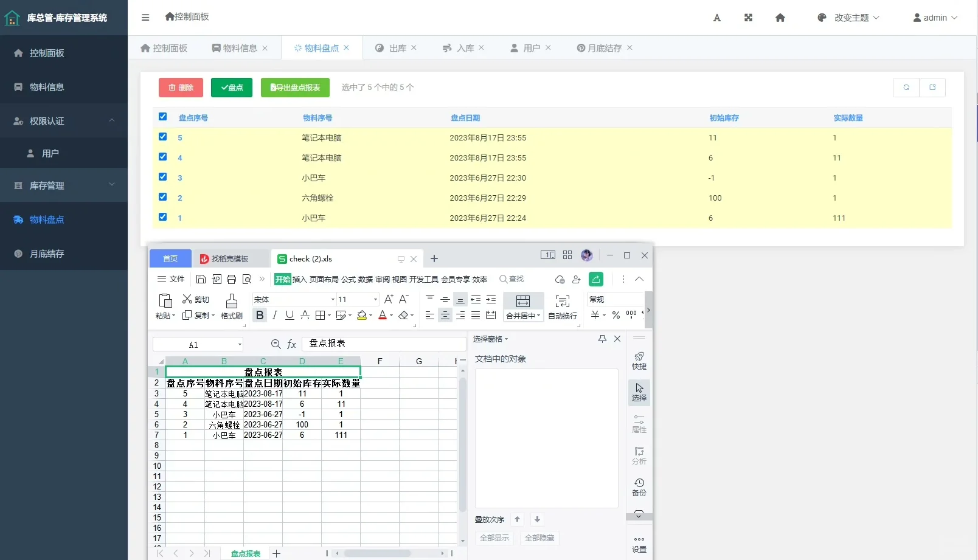
Task: Click the 删除 delete button
Action: (180, 88)
